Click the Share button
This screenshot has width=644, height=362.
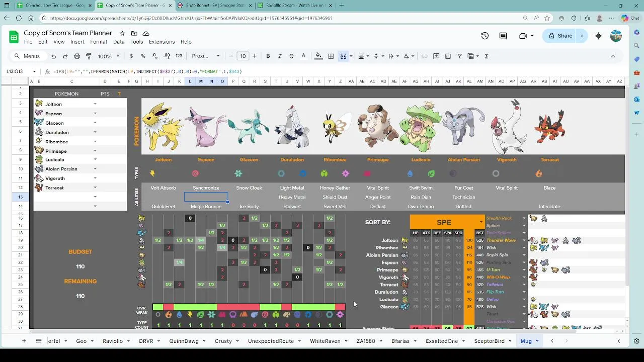pos(560,36)
